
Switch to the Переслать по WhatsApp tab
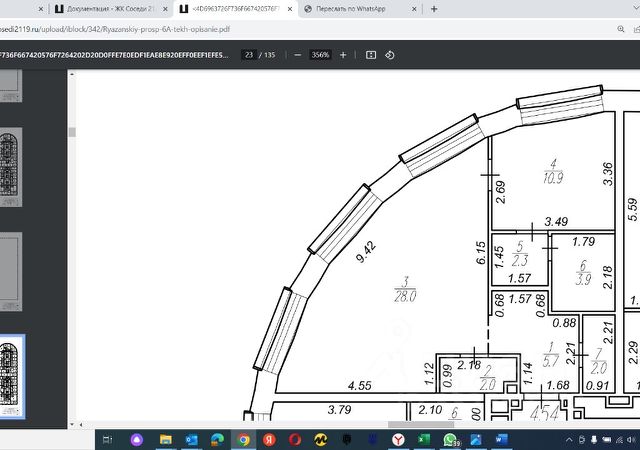[x=351, y=9]
